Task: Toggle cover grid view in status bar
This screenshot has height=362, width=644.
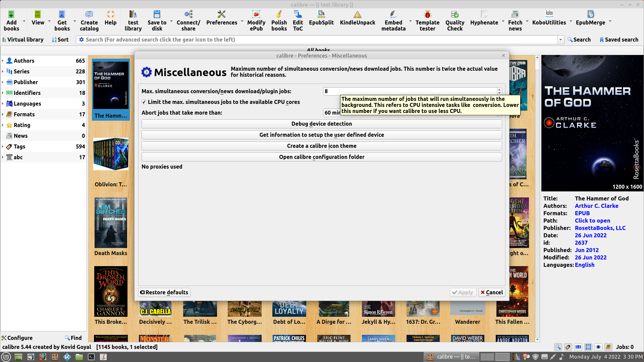Action: point(588,347)
